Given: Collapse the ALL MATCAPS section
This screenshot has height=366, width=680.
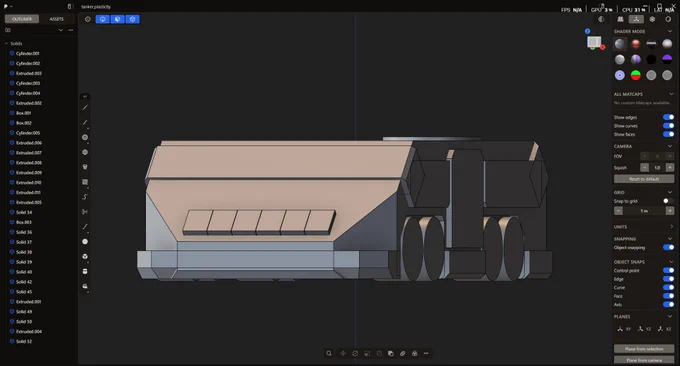Looking at the screenshot, I should point(671,94).
